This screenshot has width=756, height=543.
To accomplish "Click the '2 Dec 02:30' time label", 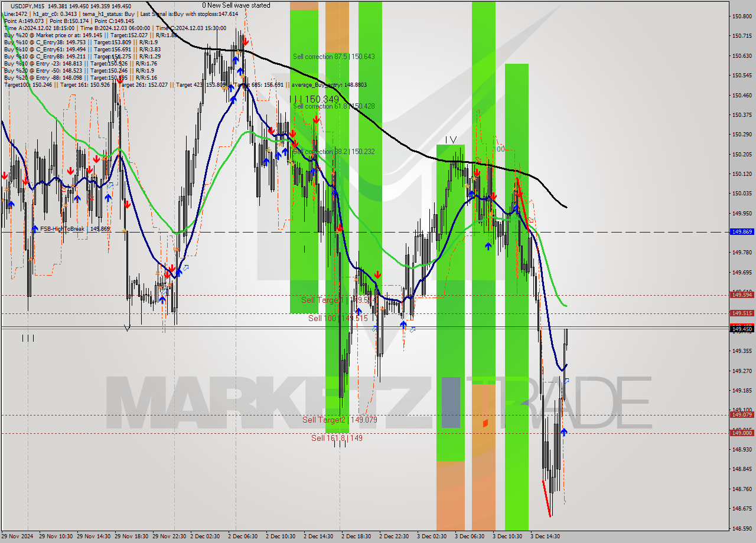I will tap(205, 537).
